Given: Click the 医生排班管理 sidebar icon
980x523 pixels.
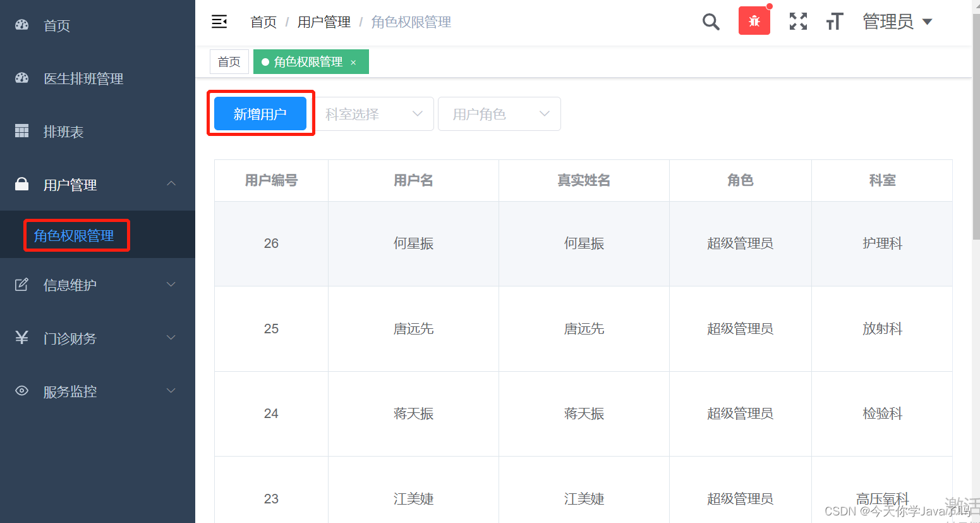Looking at the screenshot, I should pos(22,78).
